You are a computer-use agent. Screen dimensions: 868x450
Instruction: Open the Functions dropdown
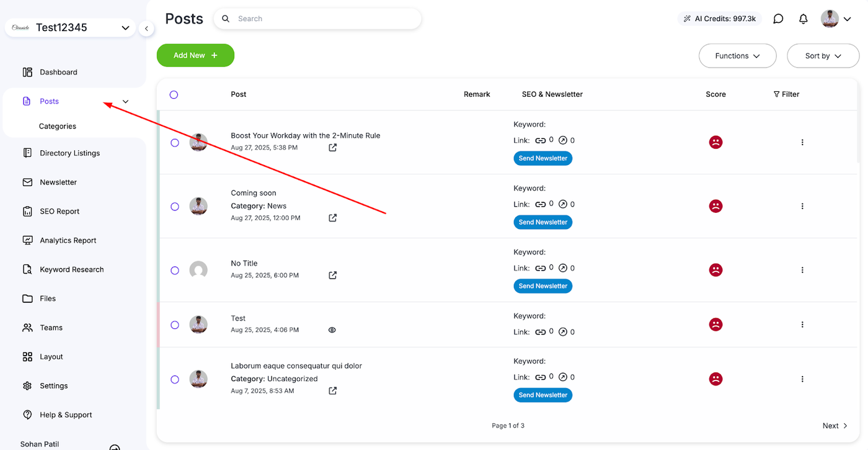pos(737,56)
